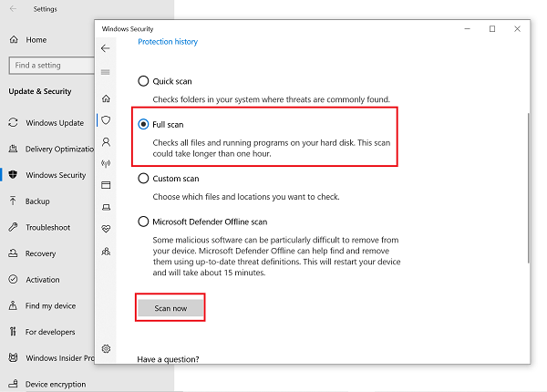Open the hamburger navigation menu
Viewport: 547px width, 392px height.
[x=106, y=72]
